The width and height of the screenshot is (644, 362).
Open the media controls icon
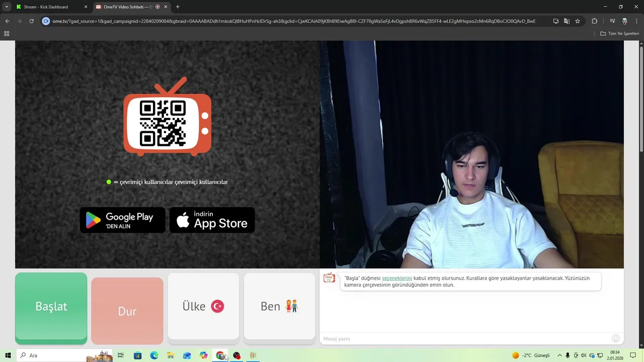coord(612,21)
